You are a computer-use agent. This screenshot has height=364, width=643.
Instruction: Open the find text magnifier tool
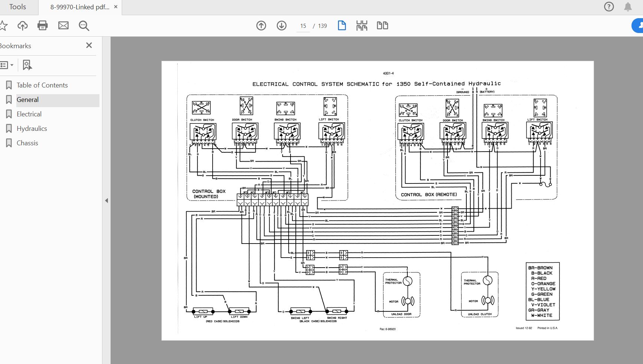(84, 26)
